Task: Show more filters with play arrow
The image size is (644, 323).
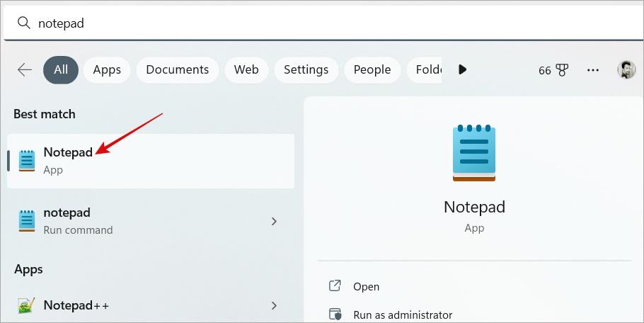Action: point(462,69)
